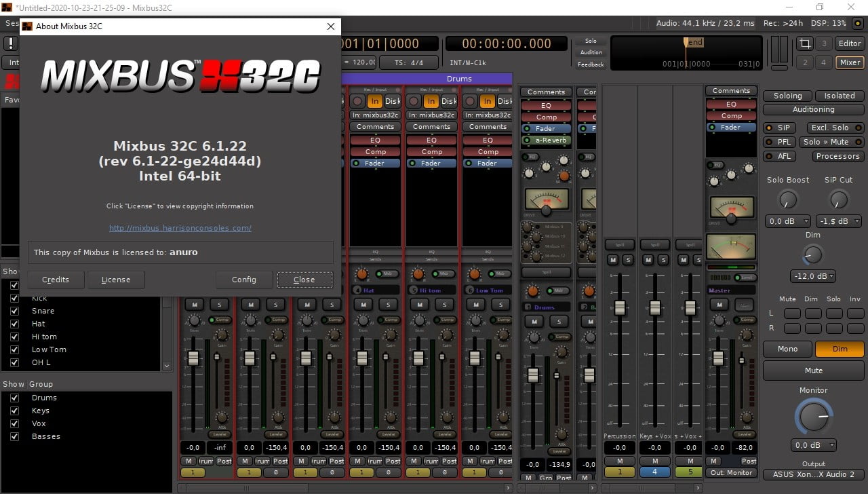This screenshot has width=868, height=494.
Task: Switch to the Mixer view
Action: [x=849, y=62]
